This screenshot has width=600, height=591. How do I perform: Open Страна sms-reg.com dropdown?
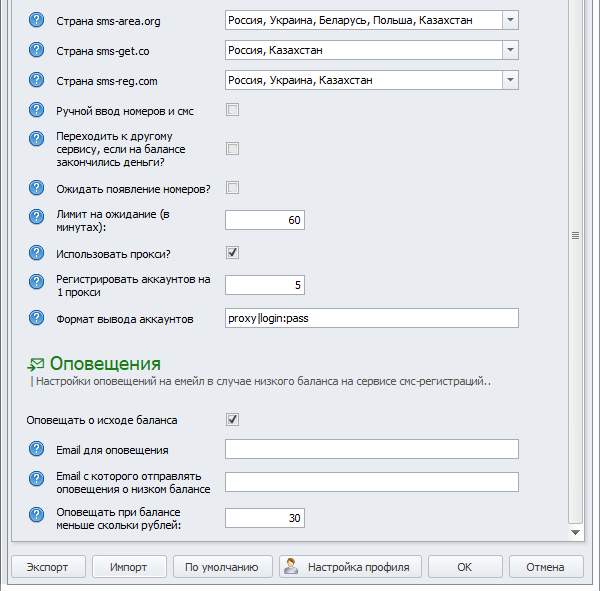point(509,80)
